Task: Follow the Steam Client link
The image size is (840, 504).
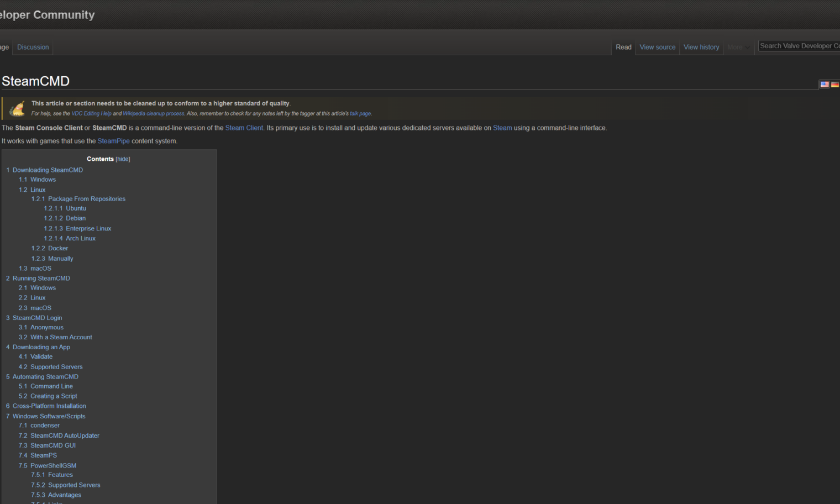Action: pos(244,128)
